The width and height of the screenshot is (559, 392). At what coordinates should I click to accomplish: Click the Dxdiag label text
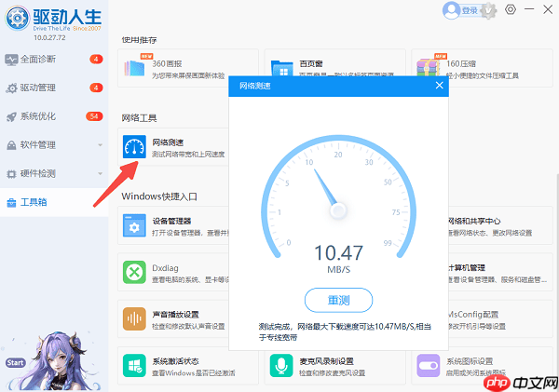165,268
